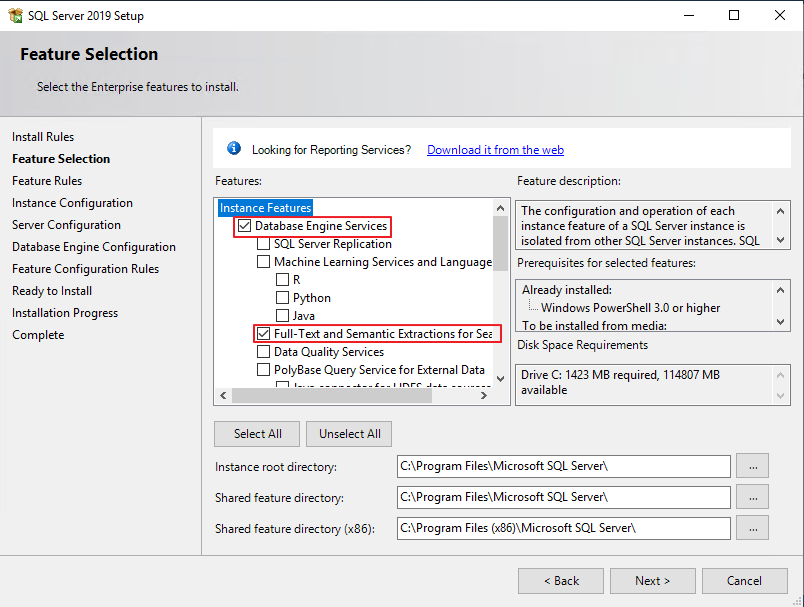The height and width of the screenshot is (607, 804).
Task: Open Download it from the web link
Action: (x=495, y=150)
